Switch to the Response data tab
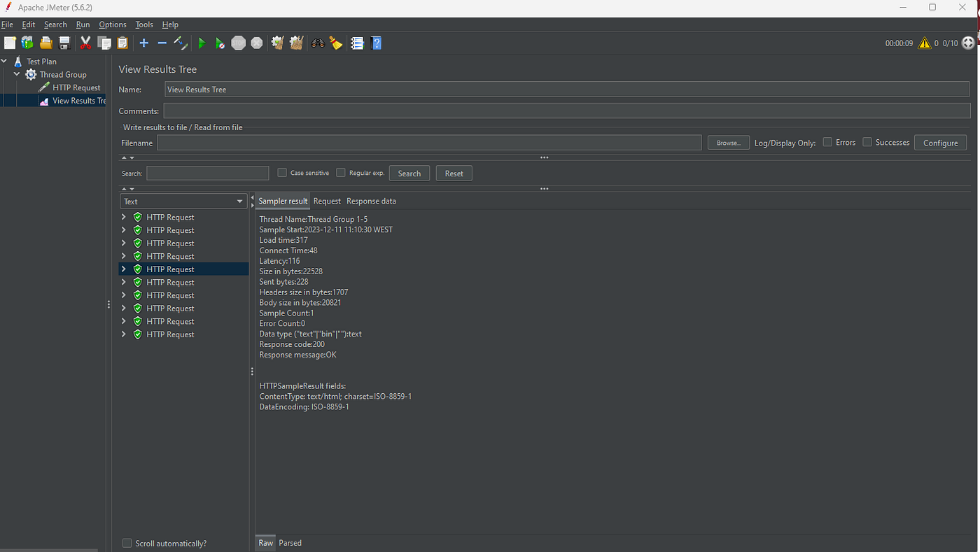980x552 pixels. (371, 201)
